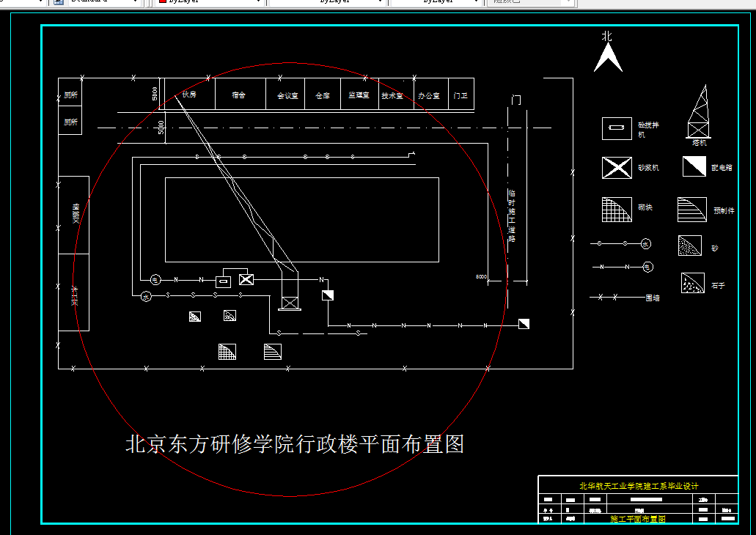Select the 砂 dotted legend symbol

690,246
